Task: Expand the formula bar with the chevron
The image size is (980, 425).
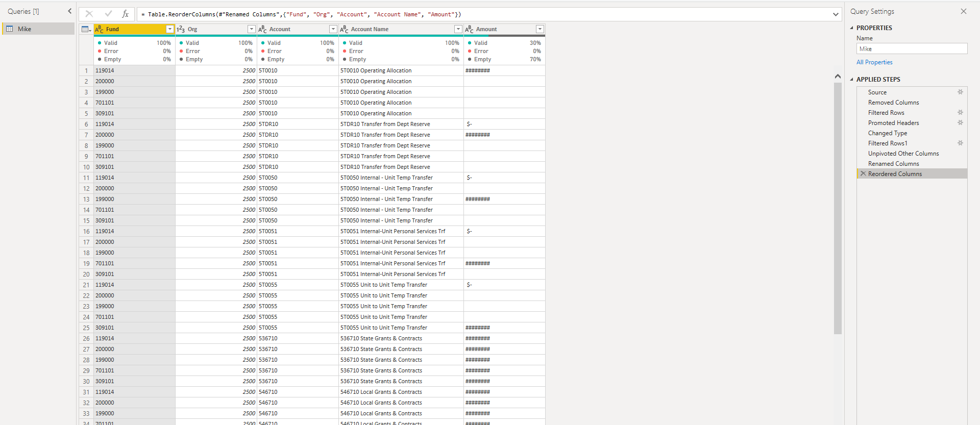Action: click(836, 14)
